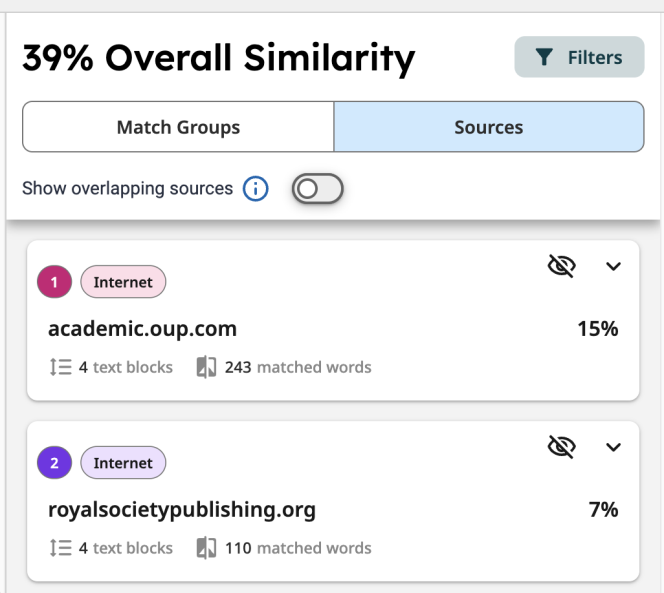Expand the academic.oup.com source card

(x=613, y=266)
